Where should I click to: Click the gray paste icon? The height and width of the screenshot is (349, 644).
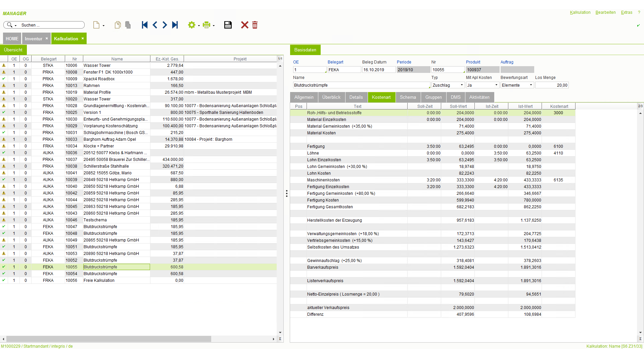coord(128,25)
